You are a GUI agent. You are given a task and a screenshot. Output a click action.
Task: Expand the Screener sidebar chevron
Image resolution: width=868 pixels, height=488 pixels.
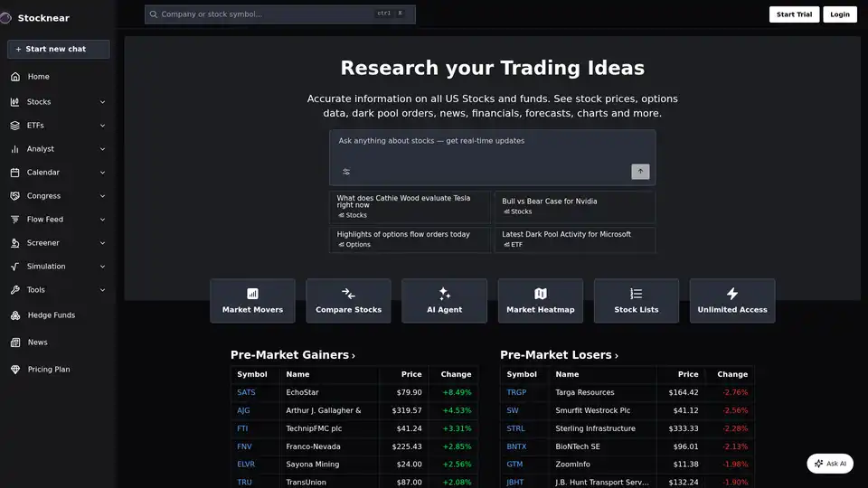pyautogui.click(x=102, y=243)
